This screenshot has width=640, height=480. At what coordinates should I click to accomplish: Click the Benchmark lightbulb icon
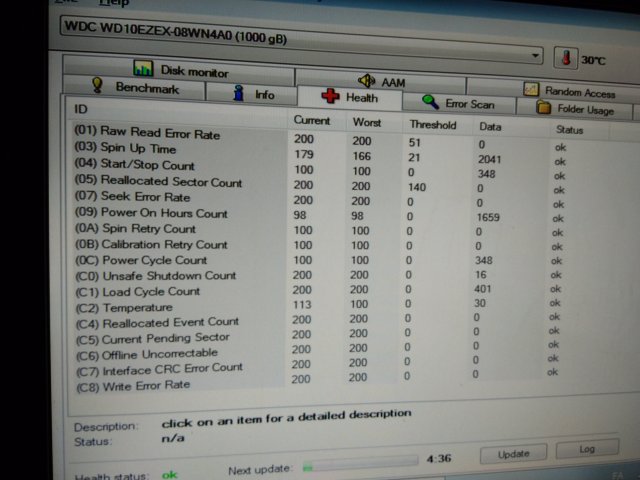pyautogui.click(x=98, y=87)
